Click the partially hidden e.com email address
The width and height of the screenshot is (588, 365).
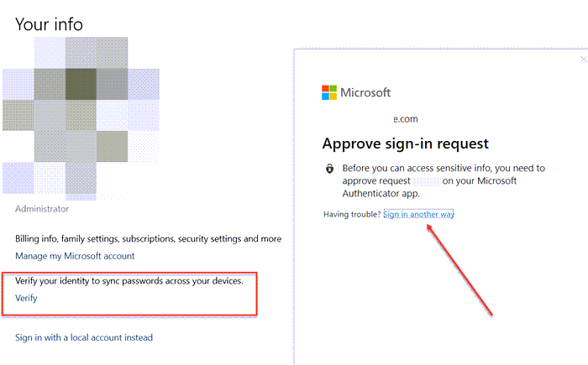(406, 119)
